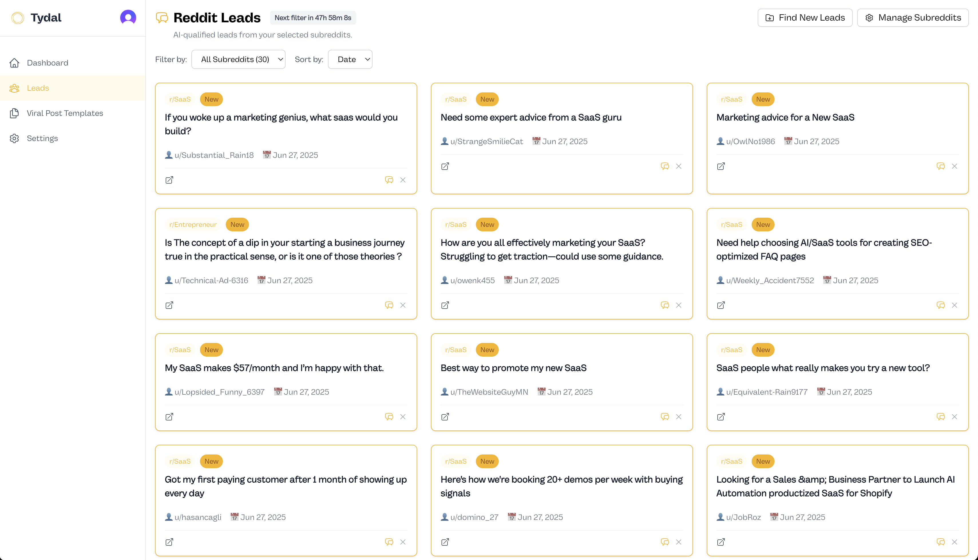
Task: Open comment reply icon on marketing genius lead
Action: tap(389, 180)
